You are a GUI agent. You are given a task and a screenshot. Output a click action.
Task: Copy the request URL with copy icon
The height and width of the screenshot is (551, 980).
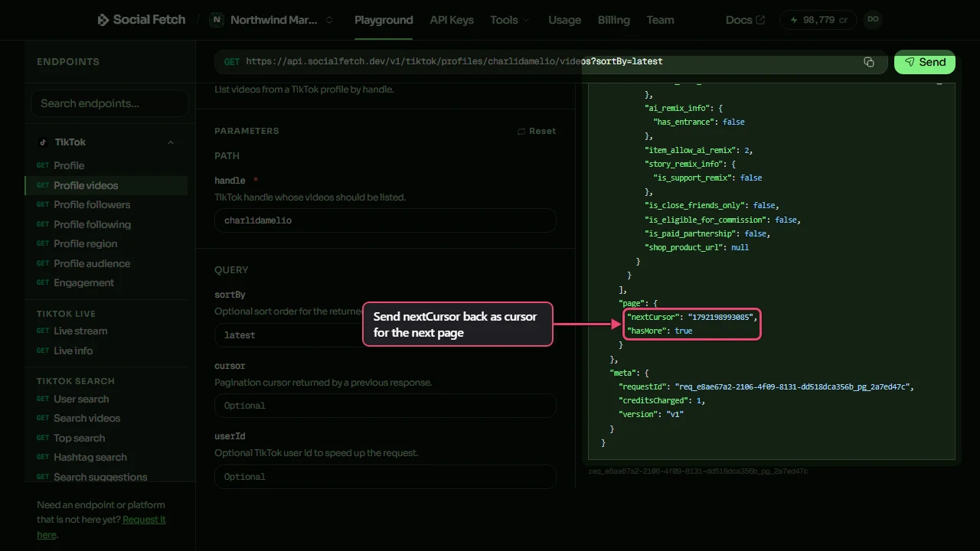pyautogui.click(x=869, y=62)
